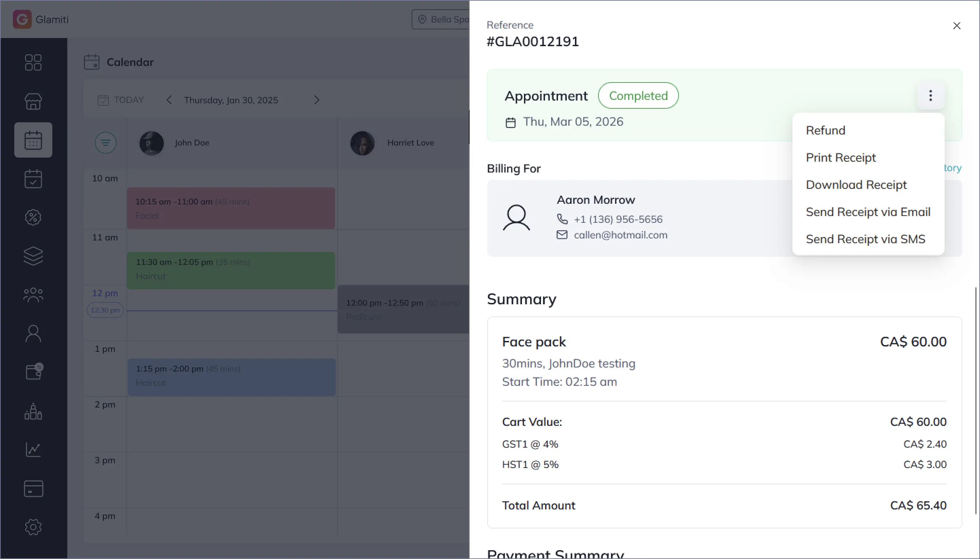Screen dimensions: 980x559
Task: Select Send Receipt via SMS
Action: click(865, 239)
